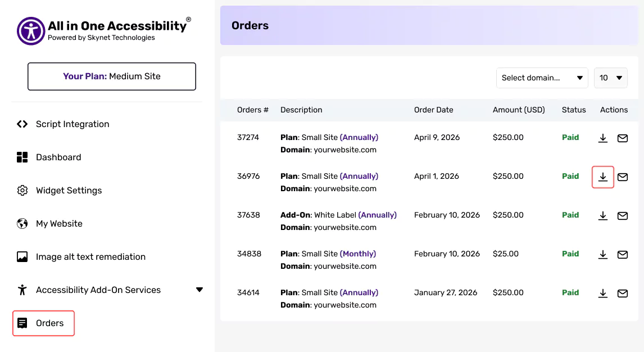
Task: Download invoice for order 36976
Action: click(602, 177)
